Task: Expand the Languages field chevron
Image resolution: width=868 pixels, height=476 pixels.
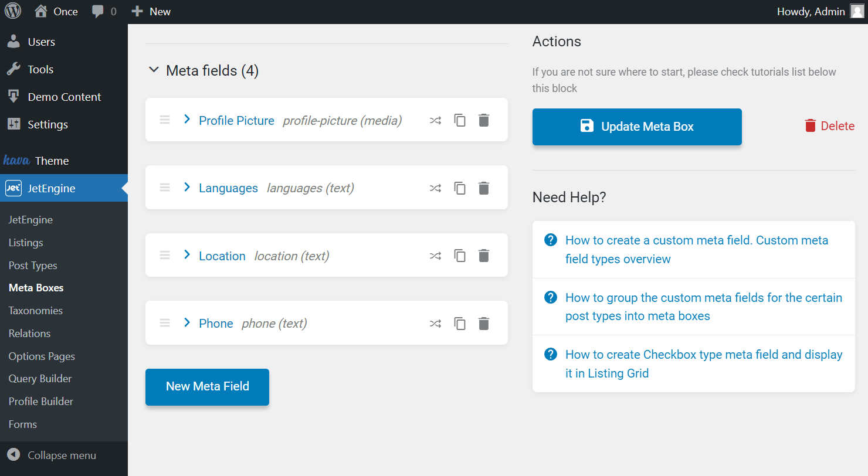Action: [x=187, y=187]
